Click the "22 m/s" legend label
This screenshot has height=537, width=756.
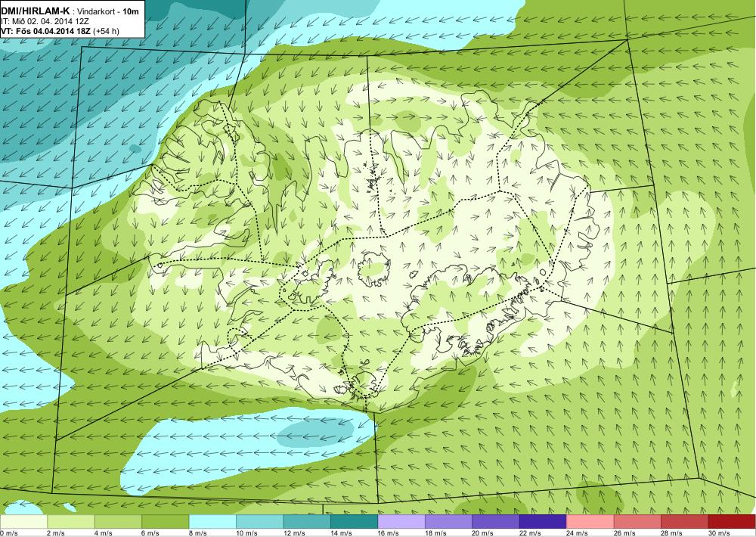(531, 532)
